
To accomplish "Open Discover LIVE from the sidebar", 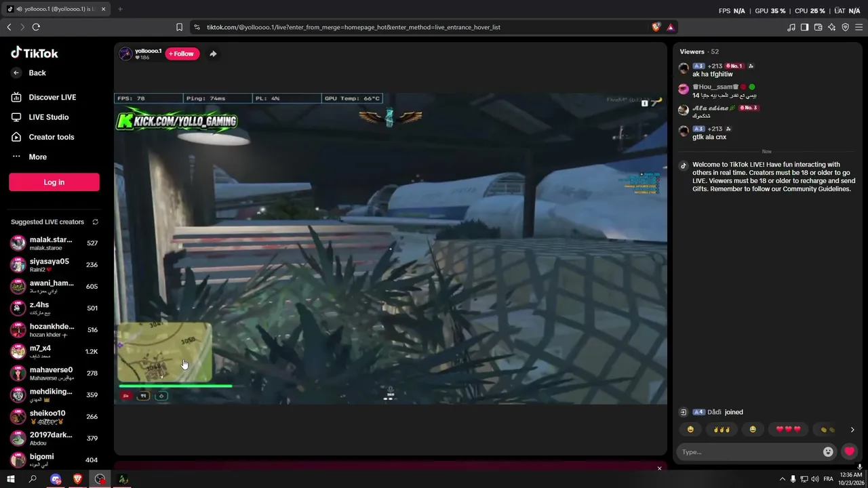I will point(44,97).
